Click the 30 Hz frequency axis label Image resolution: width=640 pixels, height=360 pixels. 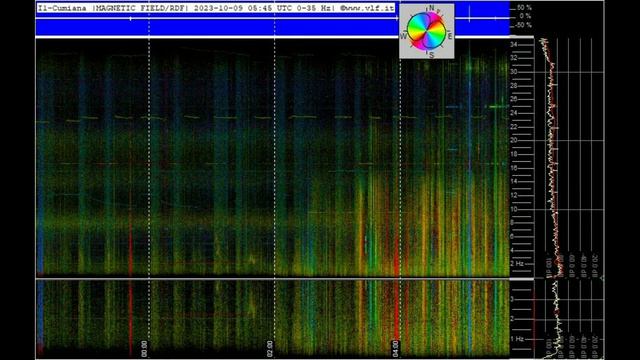513,72
